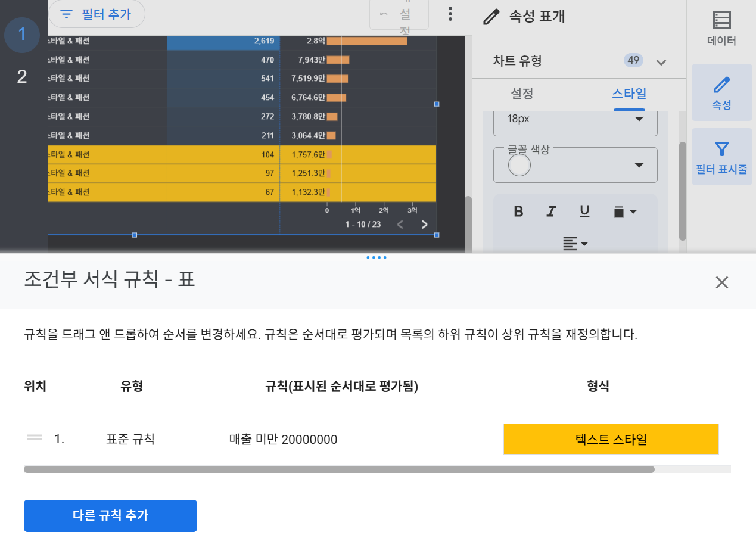
Task: Click the 위치 column header
Action: click(35, 386)
